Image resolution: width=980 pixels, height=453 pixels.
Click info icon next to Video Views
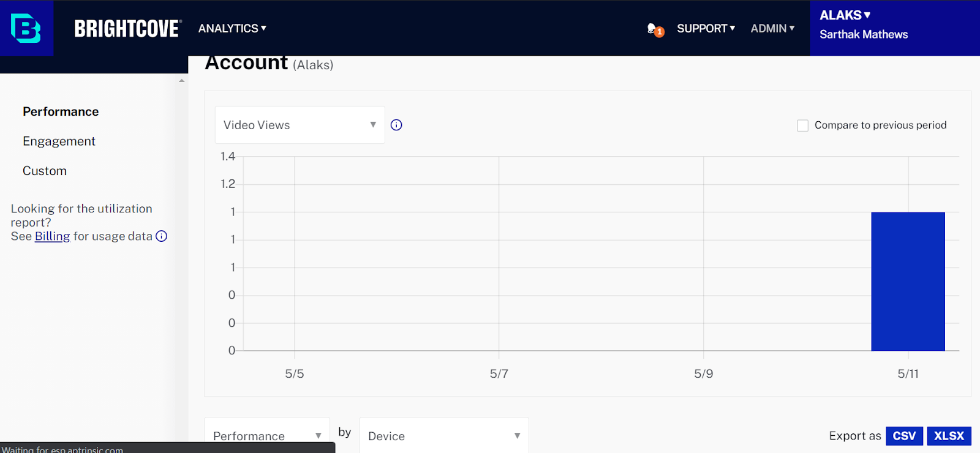point(396,125)
